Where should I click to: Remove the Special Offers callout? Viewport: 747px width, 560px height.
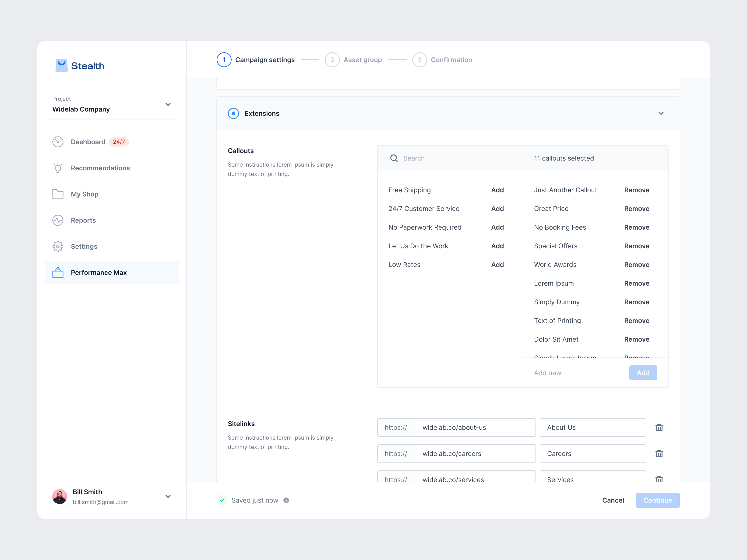tap(637, 246)
